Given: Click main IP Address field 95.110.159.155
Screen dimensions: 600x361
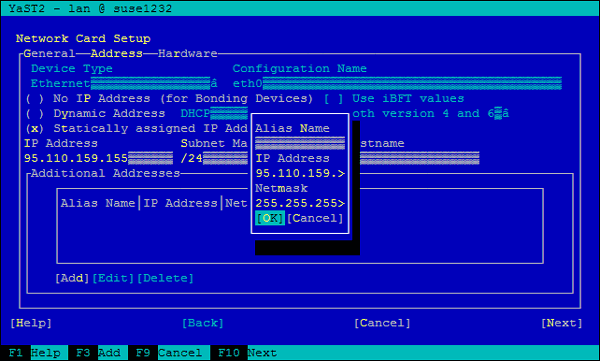Looking at the screenshot, I should (x=98, y=158).
